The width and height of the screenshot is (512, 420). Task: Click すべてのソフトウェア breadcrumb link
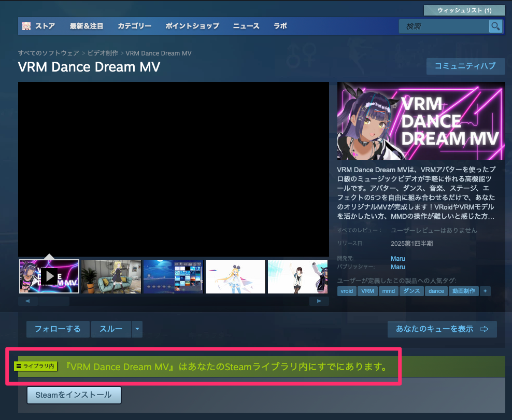coord(49,53)
